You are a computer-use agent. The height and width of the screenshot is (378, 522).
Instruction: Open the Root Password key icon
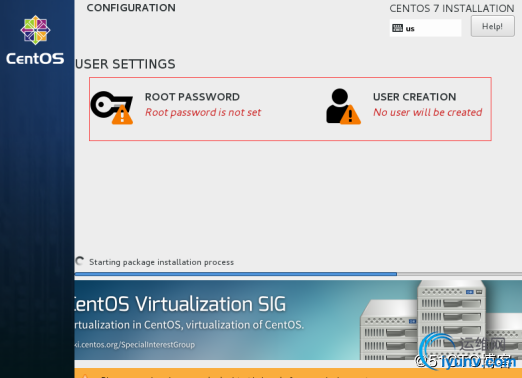click(x=112, y=107)
